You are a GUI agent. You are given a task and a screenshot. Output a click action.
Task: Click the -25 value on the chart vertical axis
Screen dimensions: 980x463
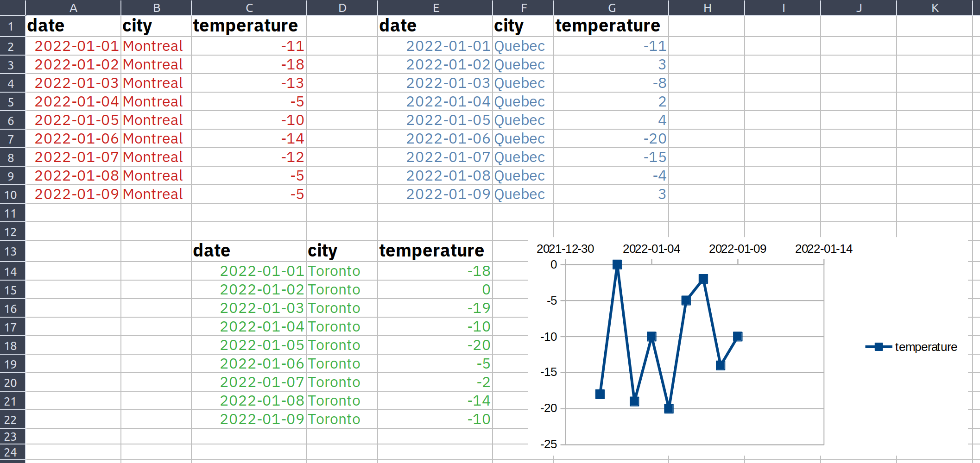click(549, 444)
